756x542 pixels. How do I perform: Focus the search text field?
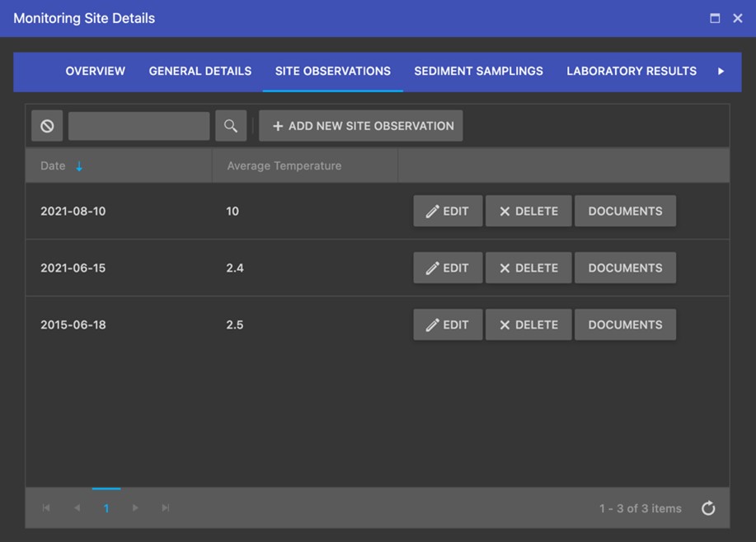coord(139,126)
